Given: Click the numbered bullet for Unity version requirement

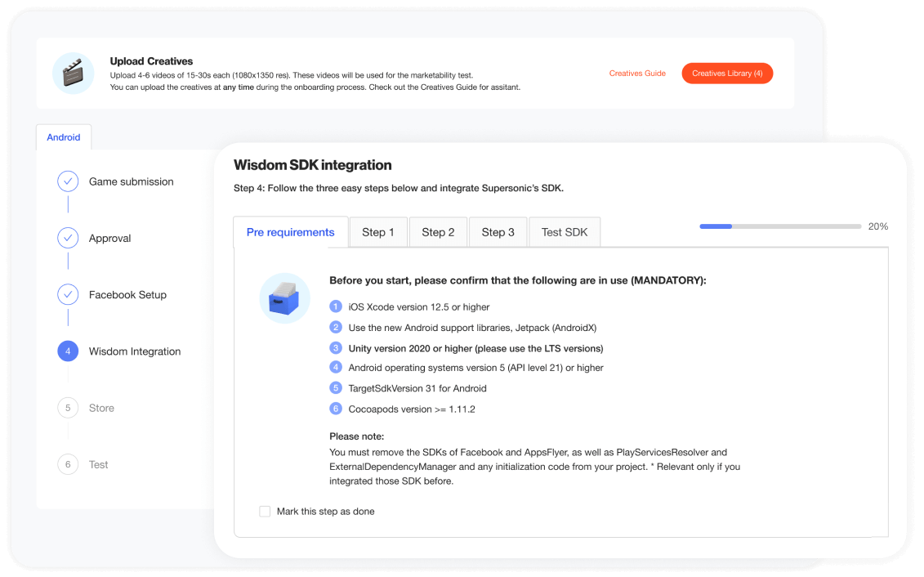Looking at the screenshot, I should 336,348.
